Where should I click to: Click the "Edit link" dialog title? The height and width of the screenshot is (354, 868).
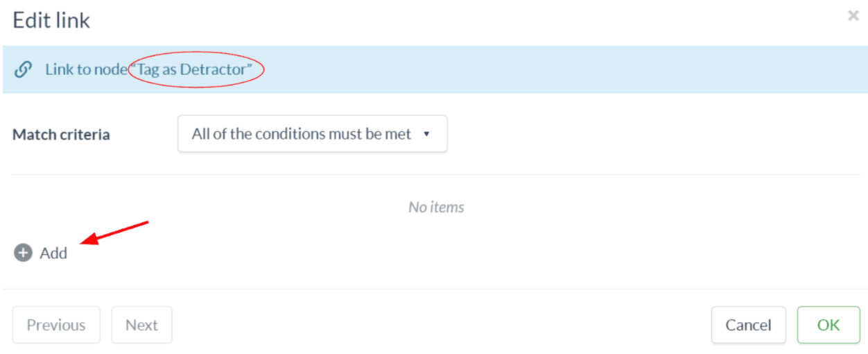51,20
